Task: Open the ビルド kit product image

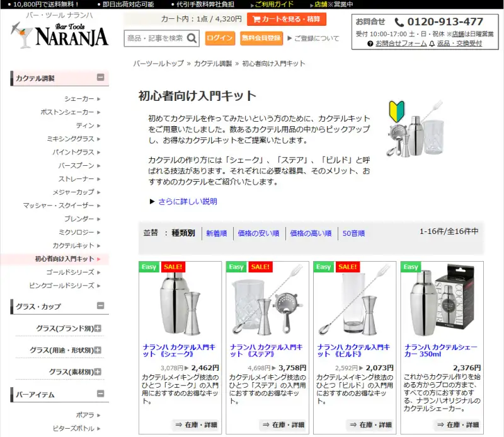Action: pyautogui.click(x=355, y=301)
